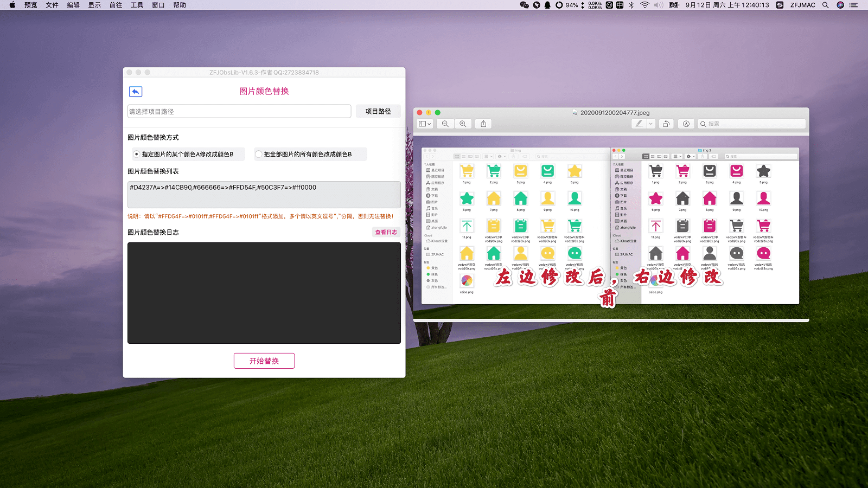Image resolution: width=868 pixels, height=488 pixels.
Task: Click the Wi-Fi status icon
Action: tap(644, 5)
